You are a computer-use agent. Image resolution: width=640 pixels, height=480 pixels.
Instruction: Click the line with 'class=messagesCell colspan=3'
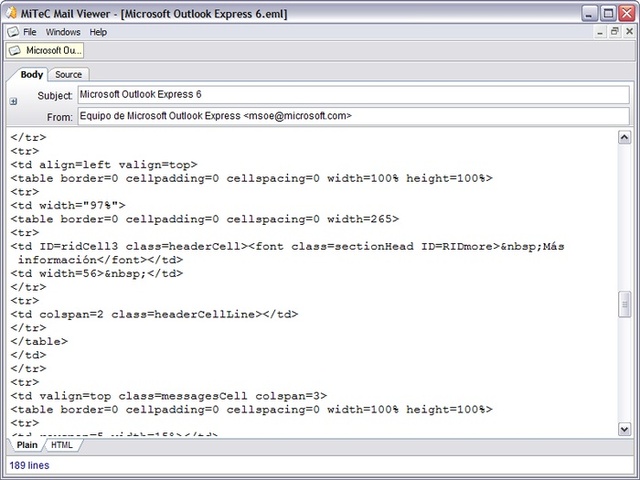(x=169, y=396)
